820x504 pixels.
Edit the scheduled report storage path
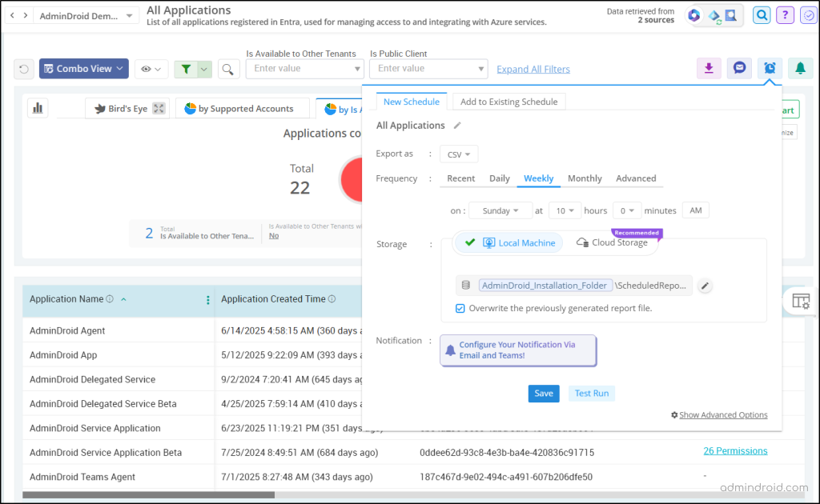pos(705,286)
